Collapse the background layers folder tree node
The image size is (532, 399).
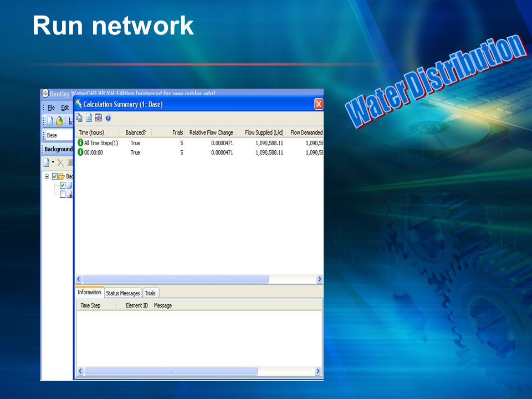click(47, 176)
